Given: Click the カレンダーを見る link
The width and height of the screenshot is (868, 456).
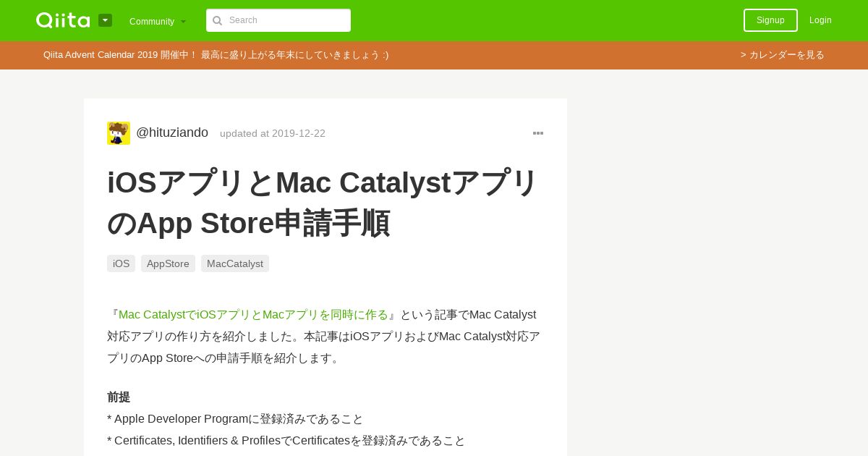Looking at the screenshot, I should (x=783, y=55).
